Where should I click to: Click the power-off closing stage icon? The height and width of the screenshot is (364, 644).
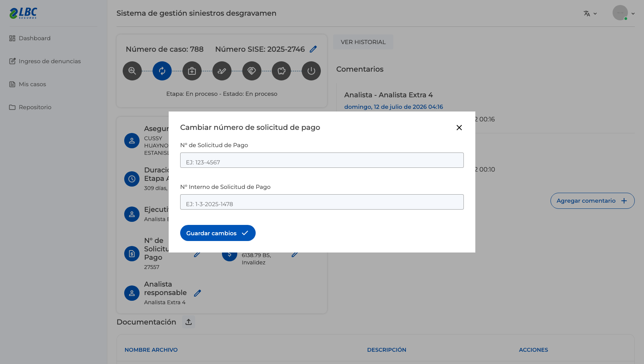(x=311, y=71)
